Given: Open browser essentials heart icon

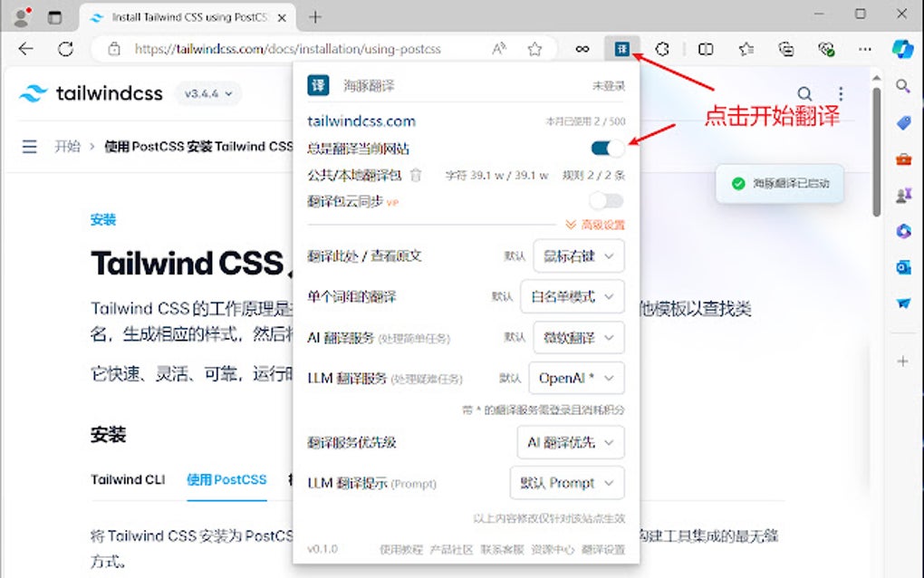Looking at the screenshot, I should pyautogui.click(x=826, y=49).
